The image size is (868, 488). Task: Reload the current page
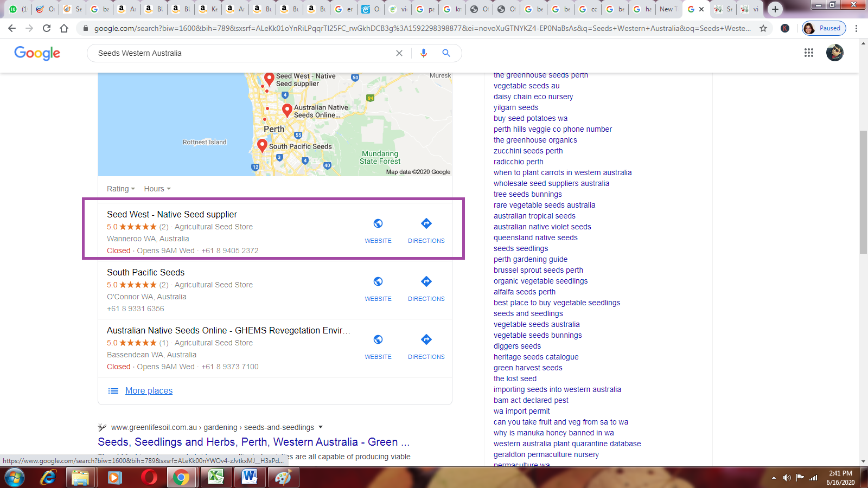click(x=47, y=28)
